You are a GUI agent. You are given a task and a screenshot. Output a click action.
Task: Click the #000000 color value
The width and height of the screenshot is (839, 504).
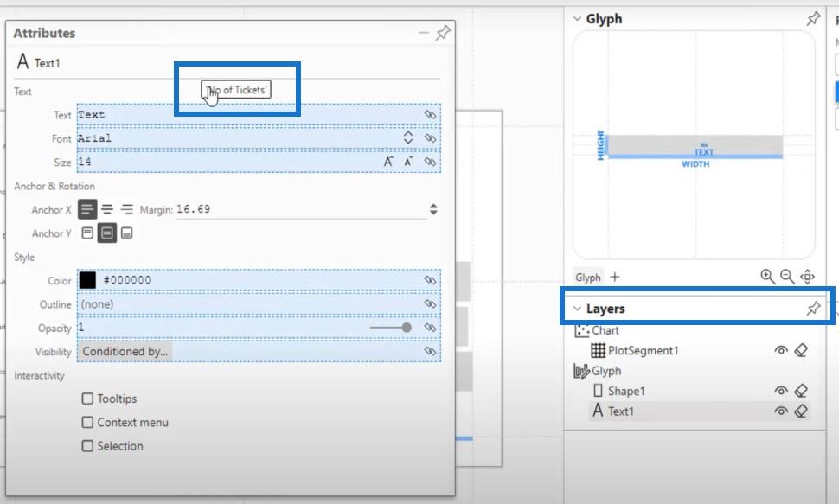coord(127,280)
